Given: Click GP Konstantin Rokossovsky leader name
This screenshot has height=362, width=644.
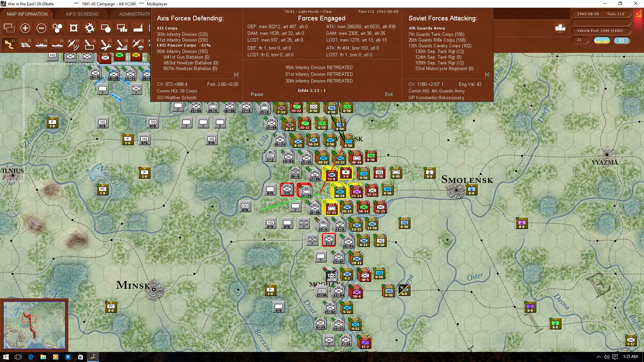Looking at the screenshot, I should [436, 98].
